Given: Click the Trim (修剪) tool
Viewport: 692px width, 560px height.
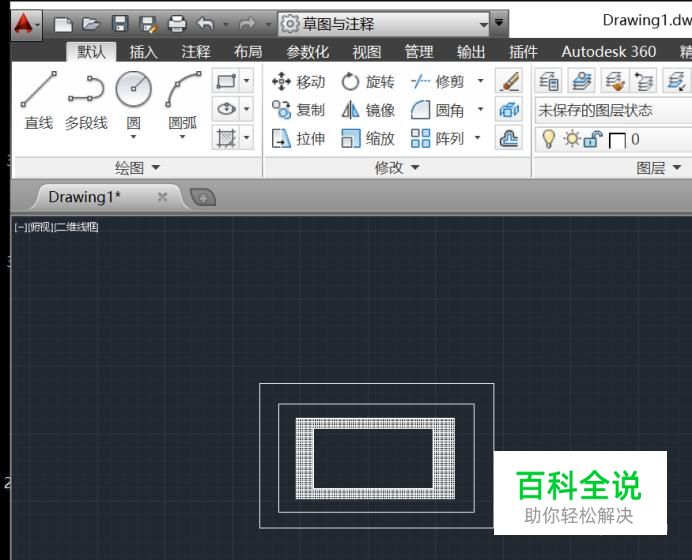Looking at the screenshot, I should pyautogui.click(x=437, y=82).
